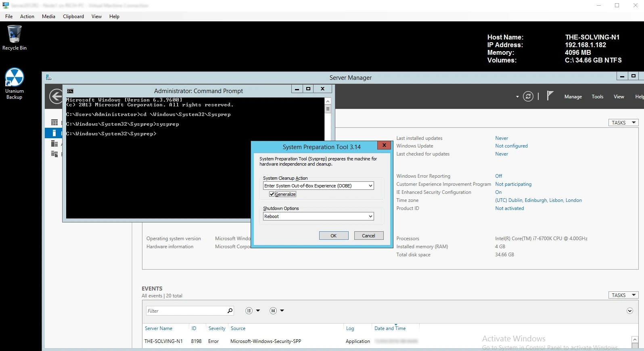Expand the dropdown arrow beside list criteria icon
Image resolution: width=644 pixels, height=351 pixels.
click(x=258, y=311)
